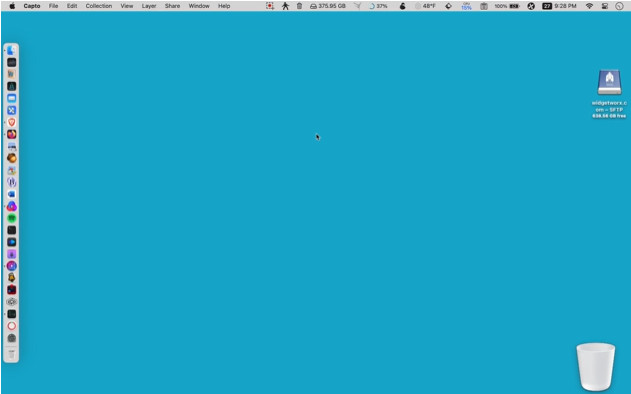Open the Layer menu
This screenshot has height=394, width=631.
click(149, 6)
